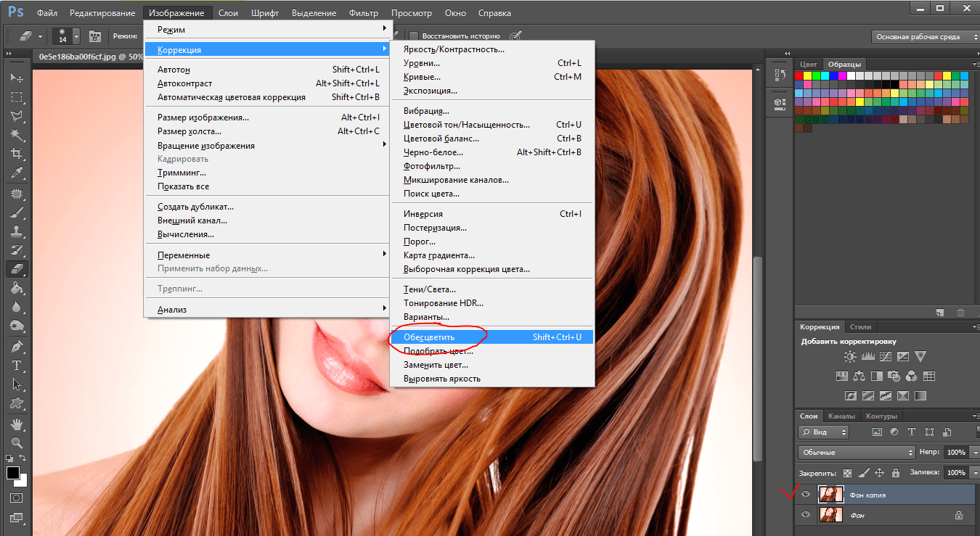Screen dimensions: 980x536
Task: Select the Crop tool in toolbar
Action: tap(16, 154)
